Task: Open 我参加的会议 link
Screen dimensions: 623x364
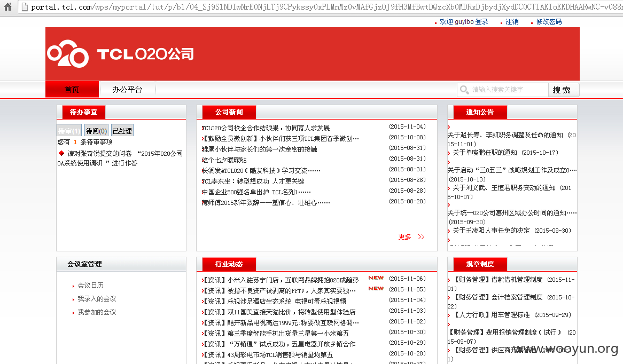Action: [97, 312]
